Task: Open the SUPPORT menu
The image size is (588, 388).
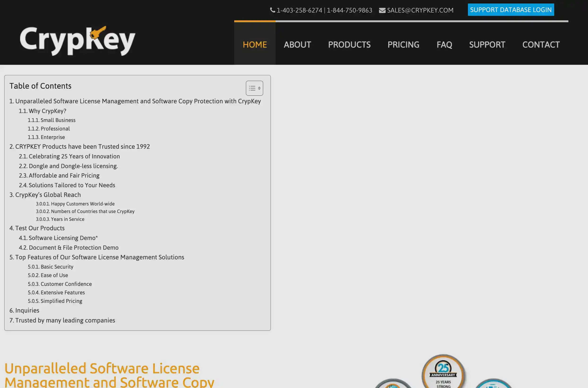Action: pyautogui.click(x=487, y=45)
